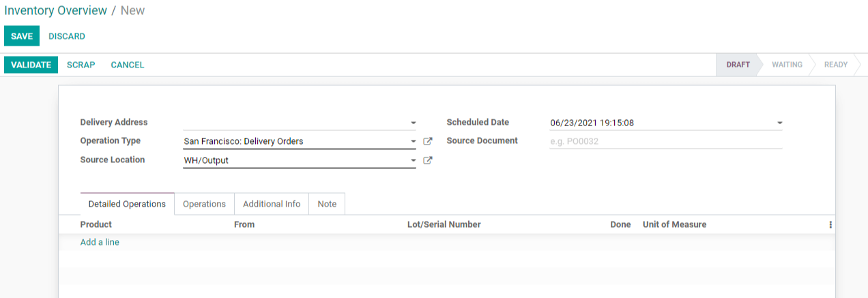
Task: Click Add a line link
Action: click(x=100, y=242)
